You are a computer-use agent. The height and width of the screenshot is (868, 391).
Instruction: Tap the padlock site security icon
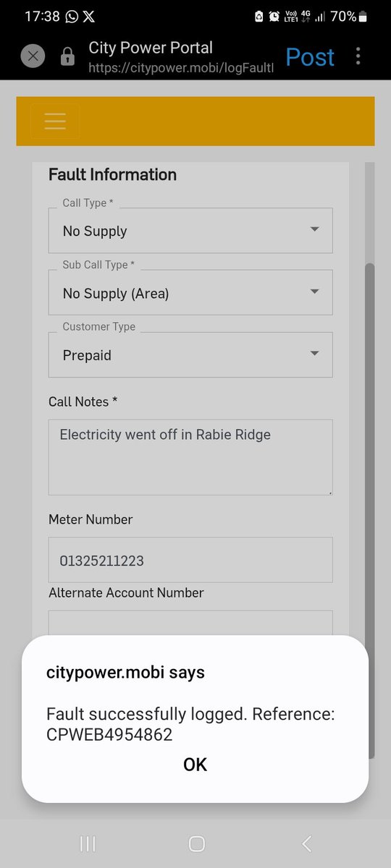tap(67, 57)
